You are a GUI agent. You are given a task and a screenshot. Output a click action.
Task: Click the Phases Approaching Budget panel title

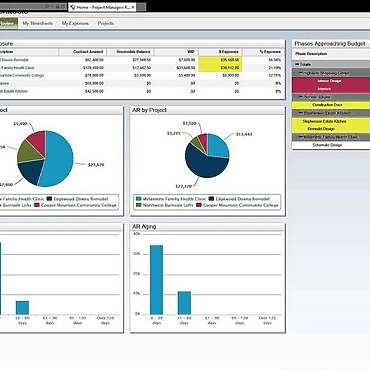[330, 44]
